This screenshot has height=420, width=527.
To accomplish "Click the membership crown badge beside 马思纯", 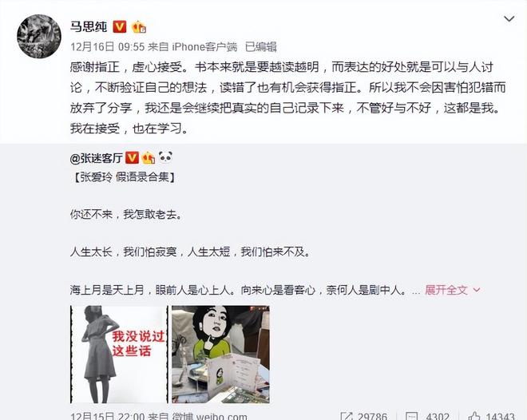I will point(139,27).
